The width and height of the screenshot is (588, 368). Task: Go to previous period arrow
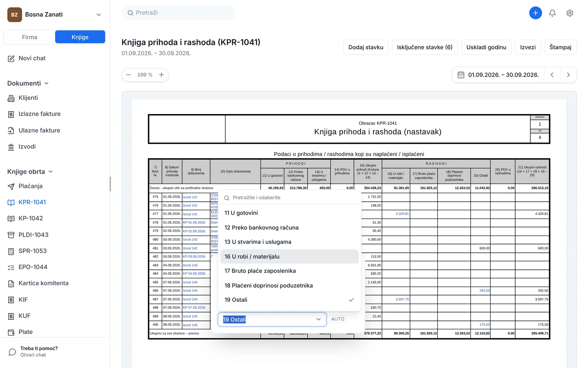pos(552,75)
